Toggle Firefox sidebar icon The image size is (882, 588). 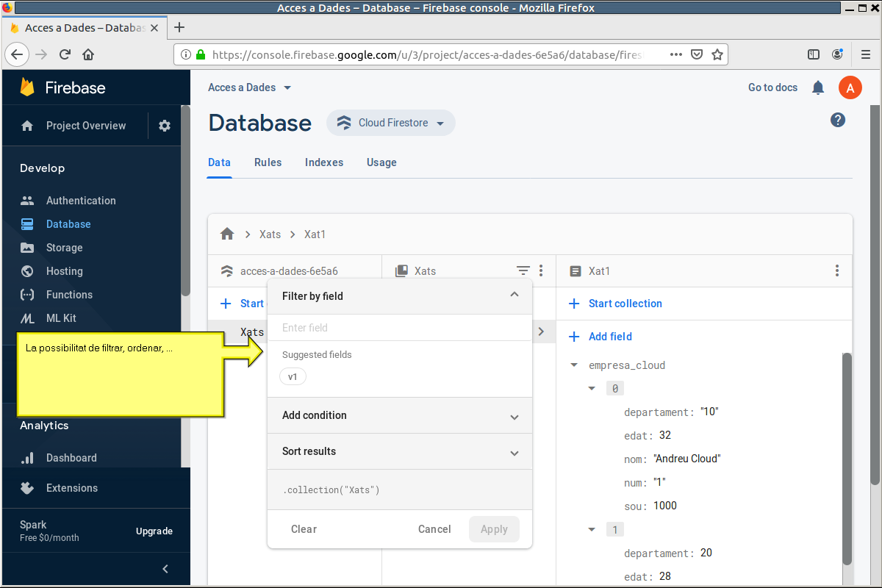[814, 54]
